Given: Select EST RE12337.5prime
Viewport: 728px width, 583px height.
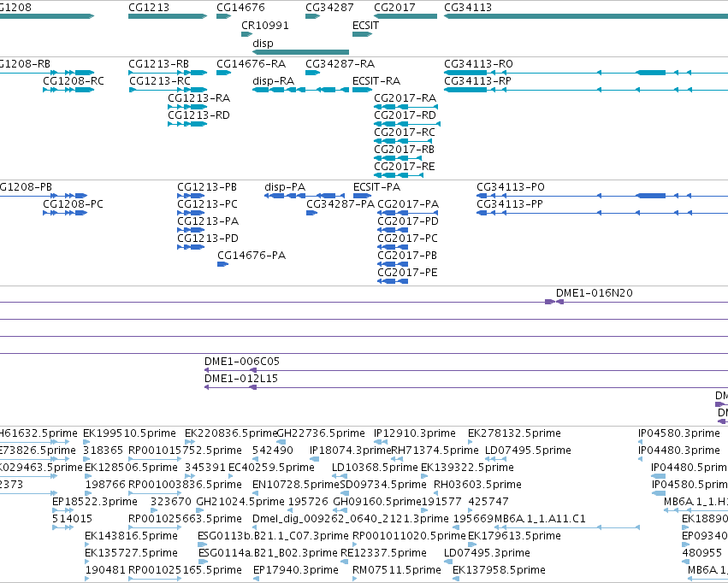Looking at the screenshot, I should click(x=383, y=553).
